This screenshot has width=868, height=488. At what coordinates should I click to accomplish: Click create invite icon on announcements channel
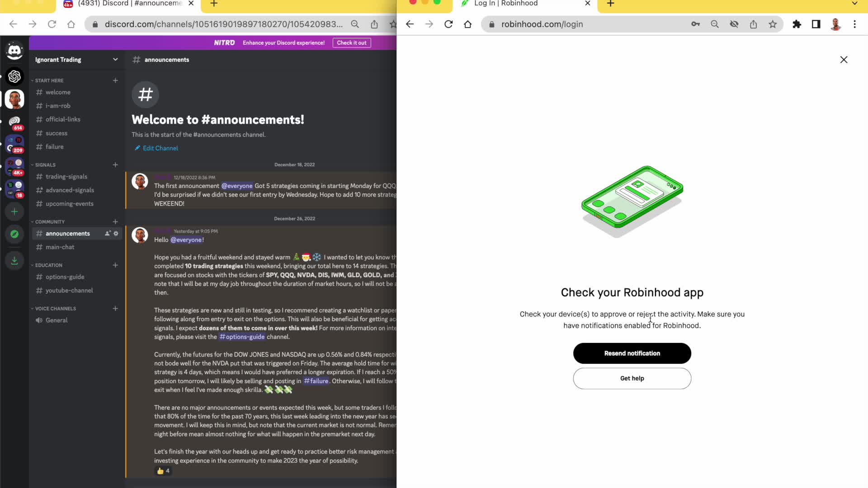(108, 234)
